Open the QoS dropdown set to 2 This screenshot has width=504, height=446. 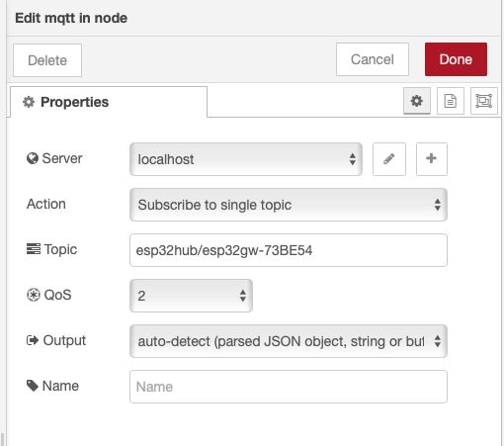point(191,296)
